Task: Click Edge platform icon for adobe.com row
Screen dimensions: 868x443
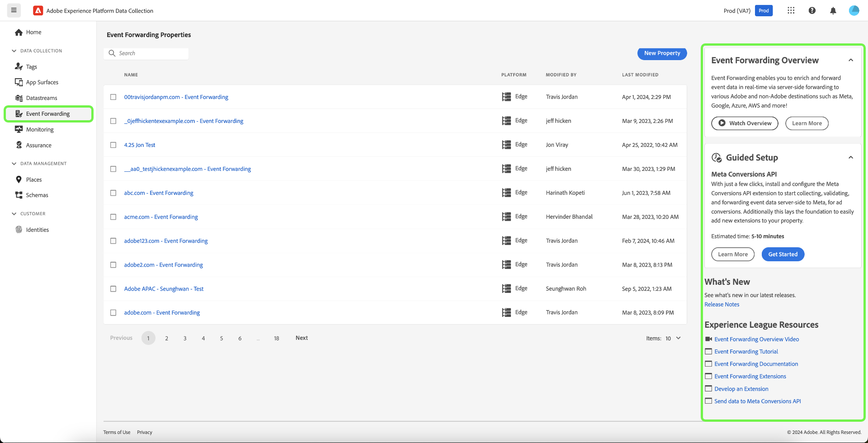Action: click(x=506, y=312)
